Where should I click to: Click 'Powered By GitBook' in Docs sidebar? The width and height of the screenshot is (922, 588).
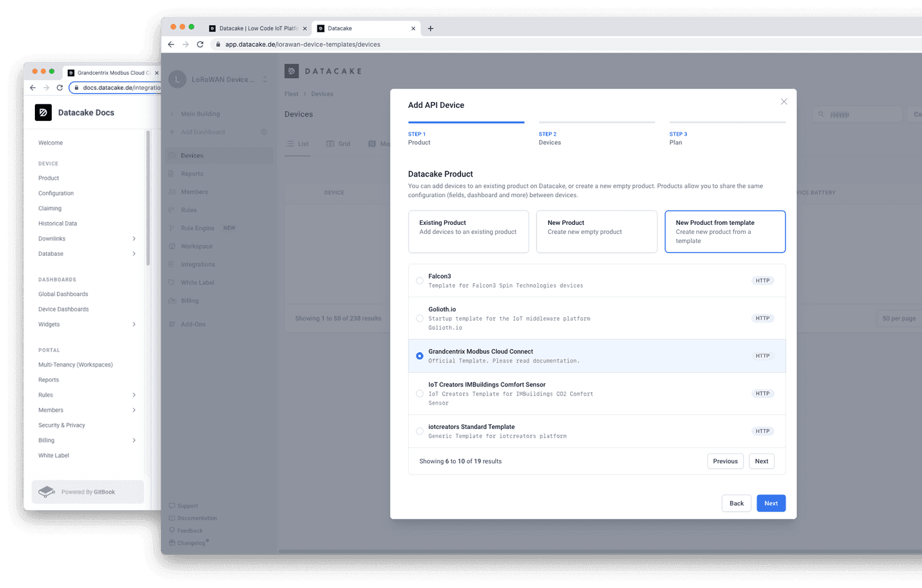88,492
